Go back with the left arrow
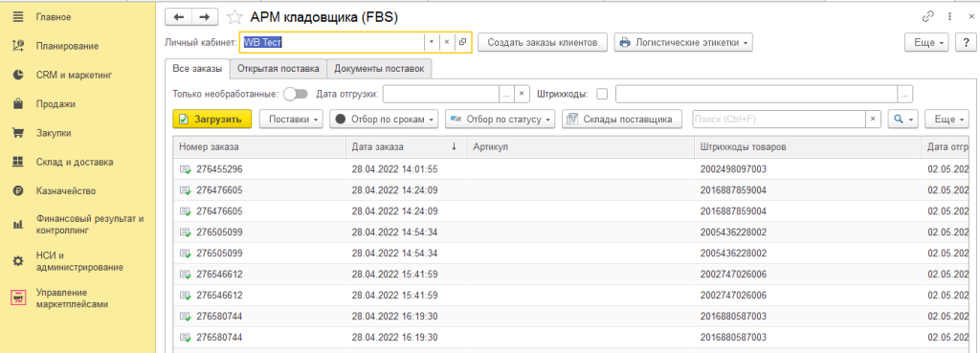This screenshot has width=980, height=353. click(x=179, y=17)
